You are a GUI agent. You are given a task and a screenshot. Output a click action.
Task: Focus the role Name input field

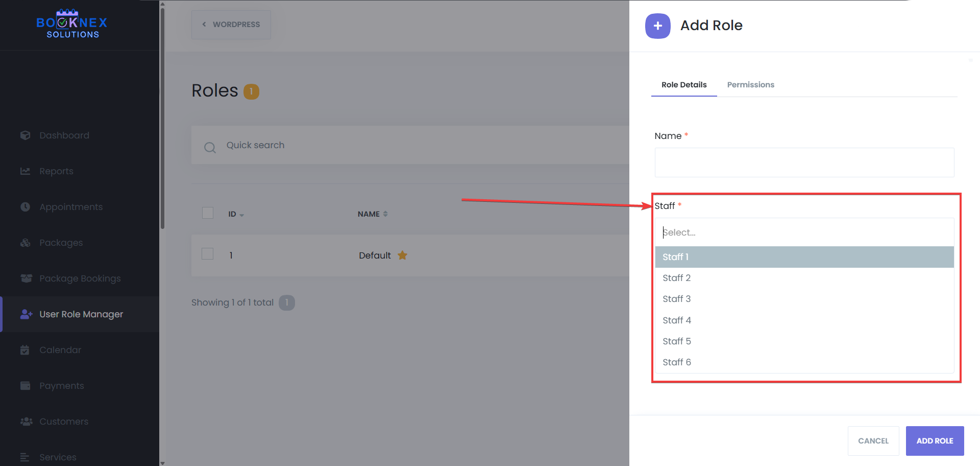804,162
